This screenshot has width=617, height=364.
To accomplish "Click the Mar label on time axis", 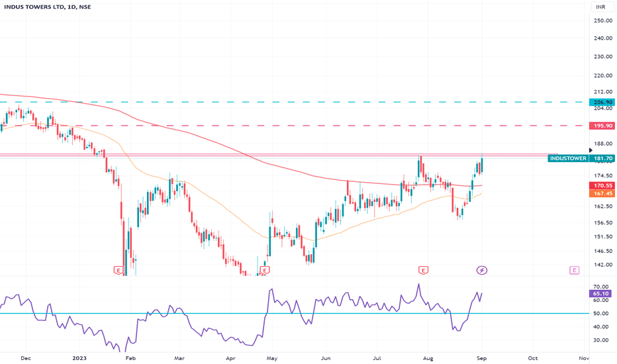I will tap(179, 358).
